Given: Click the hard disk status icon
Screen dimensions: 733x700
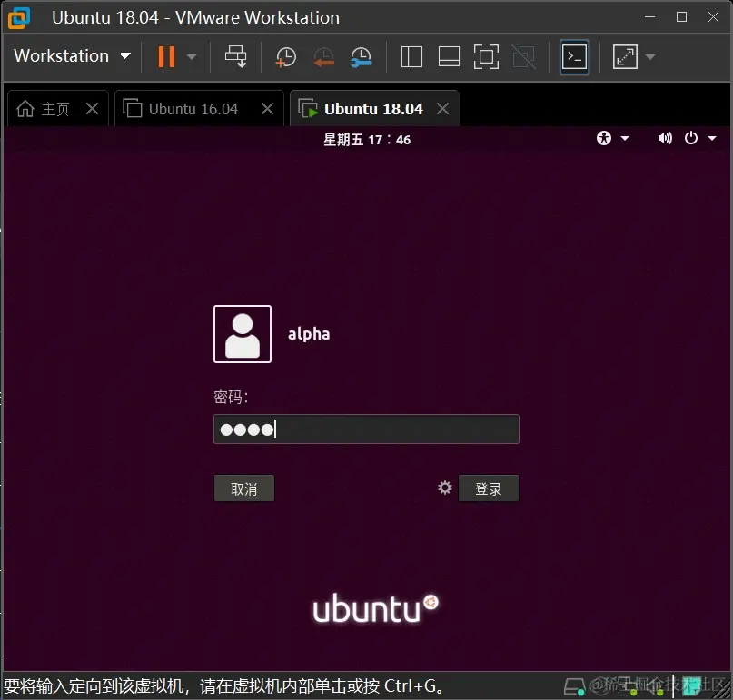Looking at the screenshot, I should pyautogui.click(x=574, y=686).
